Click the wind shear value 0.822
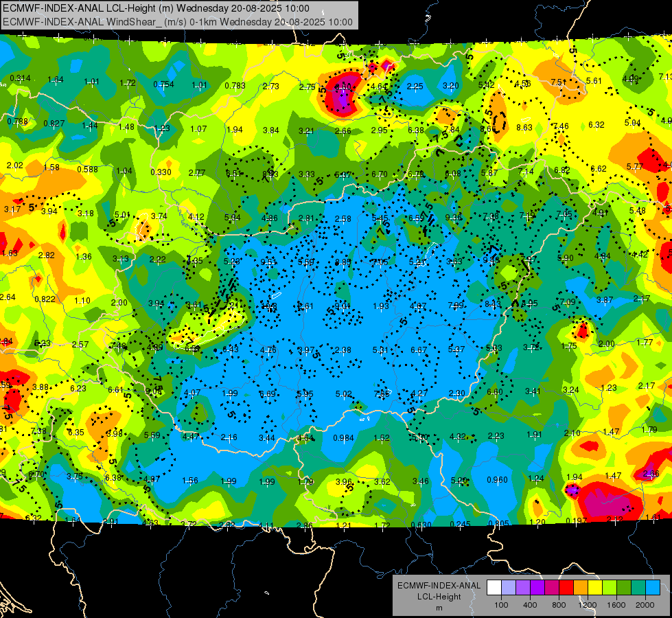The height and width of the screenshot is (618, 672). pos(45,299)
